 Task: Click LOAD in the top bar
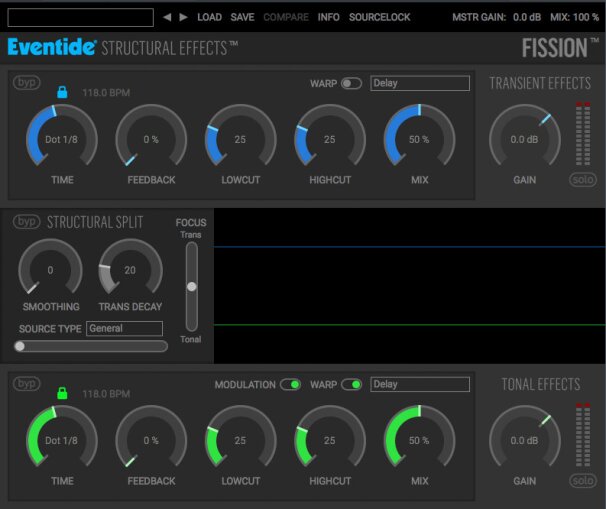pyautogui.click(x=209, y=17)
